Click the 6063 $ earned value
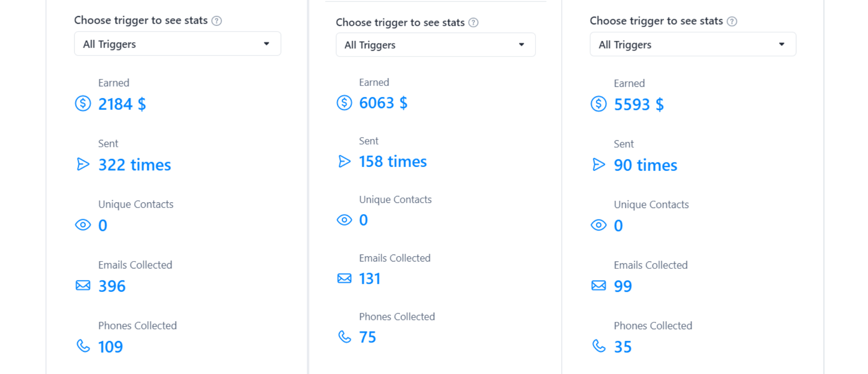This screenshot has width=868, height=374. tap(383, 103)
